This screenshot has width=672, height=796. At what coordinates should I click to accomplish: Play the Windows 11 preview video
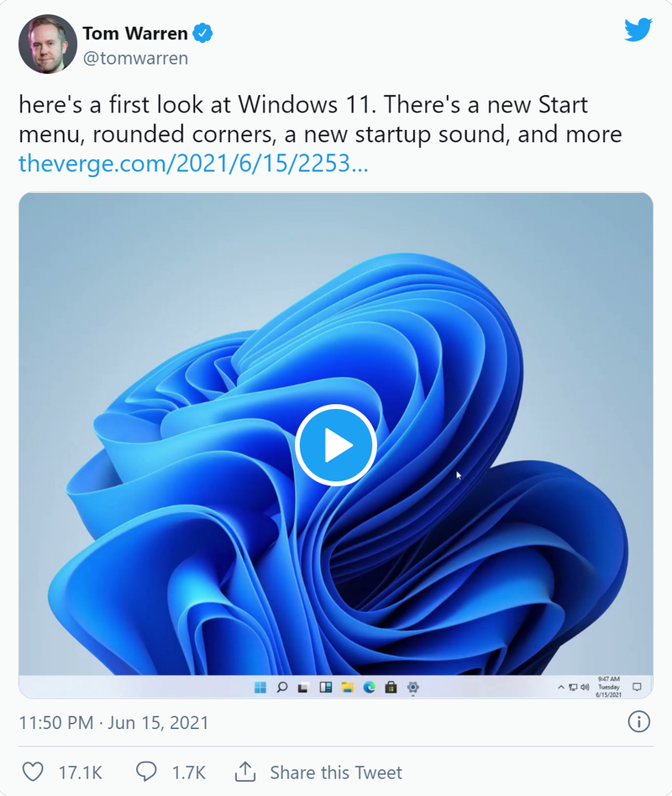click(336, 446)
